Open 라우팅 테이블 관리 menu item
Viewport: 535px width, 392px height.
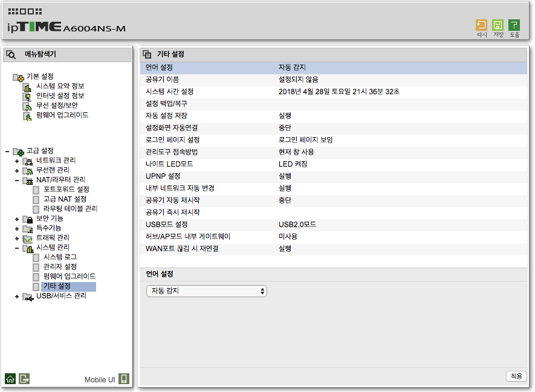(70, 208)
